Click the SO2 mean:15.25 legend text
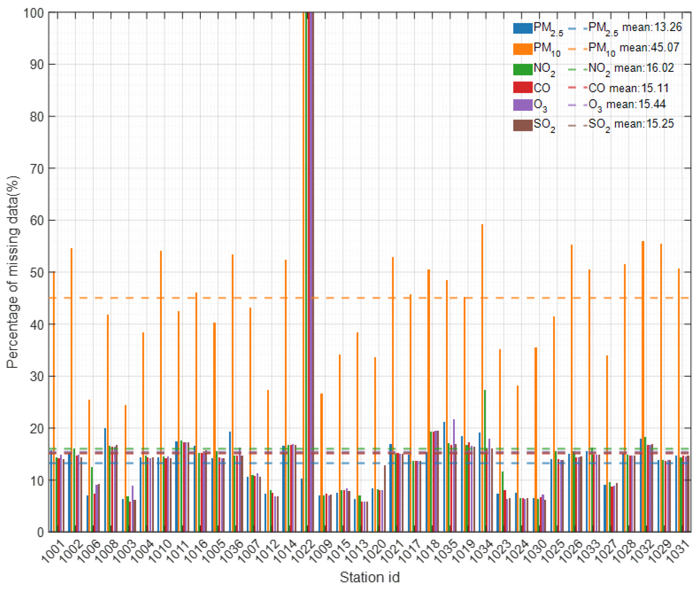The image size is (700, 590). [x=631, y=124]
